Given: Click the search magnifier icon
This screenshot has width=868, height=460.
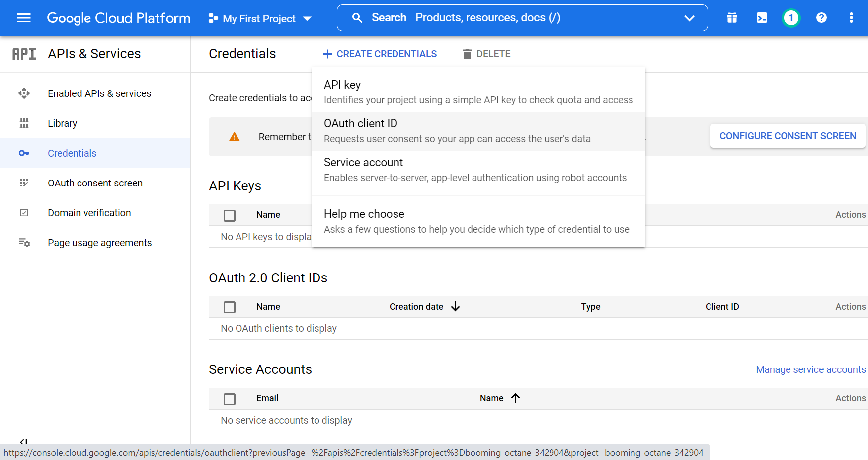Looking at the screenshot, I should tap(357, 18).
